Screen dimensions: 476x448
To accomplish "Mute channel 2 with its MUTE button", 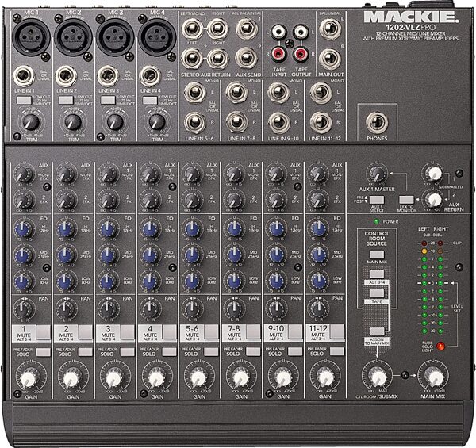I will tap(86, 331).
